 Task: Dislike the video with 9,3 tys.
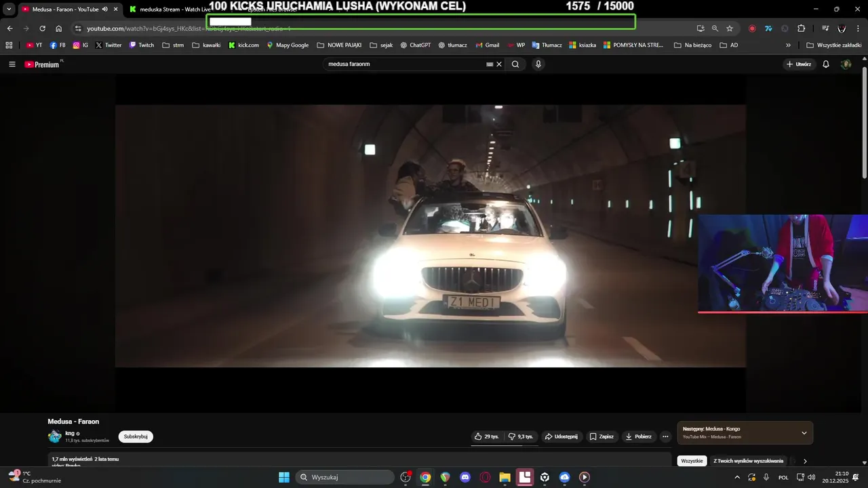point(521,436)
